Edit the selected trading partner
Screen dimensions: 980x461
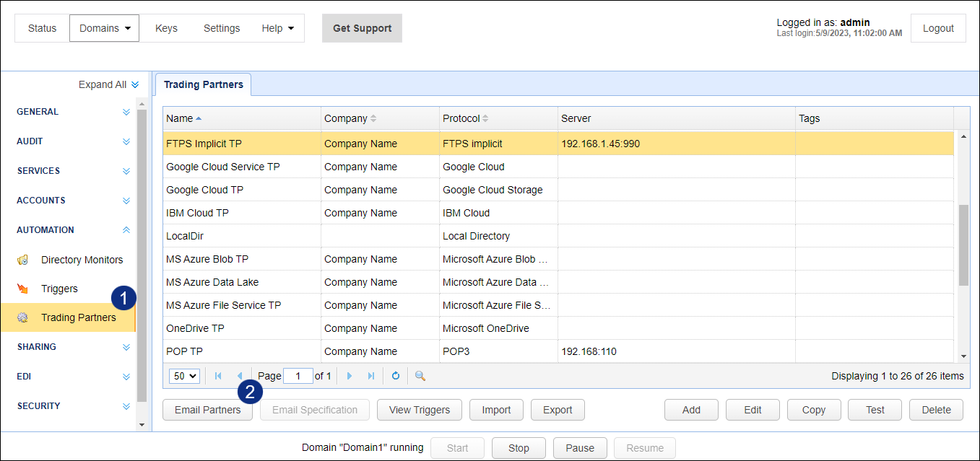pos(753,410)
